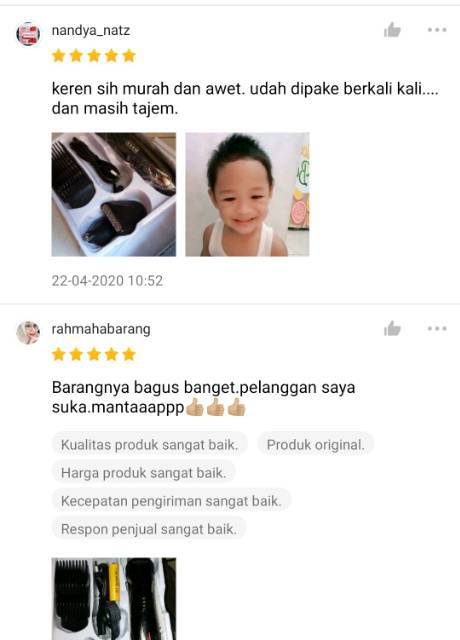Tap the 'Harga produk sangat baik.' tag

[x=143, y=473]
